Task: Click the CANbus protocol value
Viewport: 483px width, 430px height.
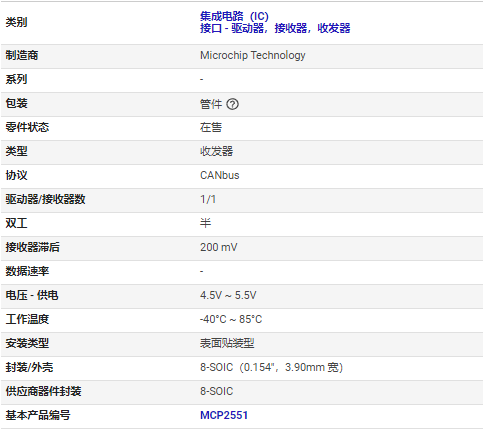Action: (x=220, y=175)
